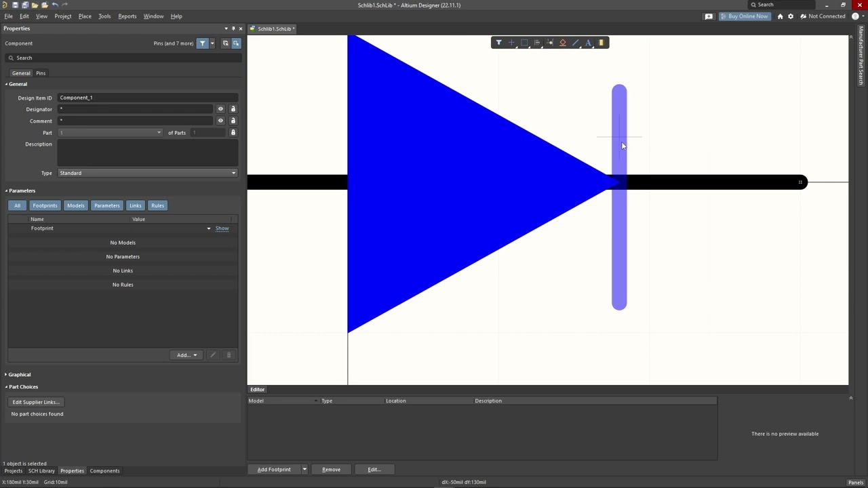Viewport: 868px width, 488px height.
Task: Toggle the All parameters filter button
Action: 17,205
